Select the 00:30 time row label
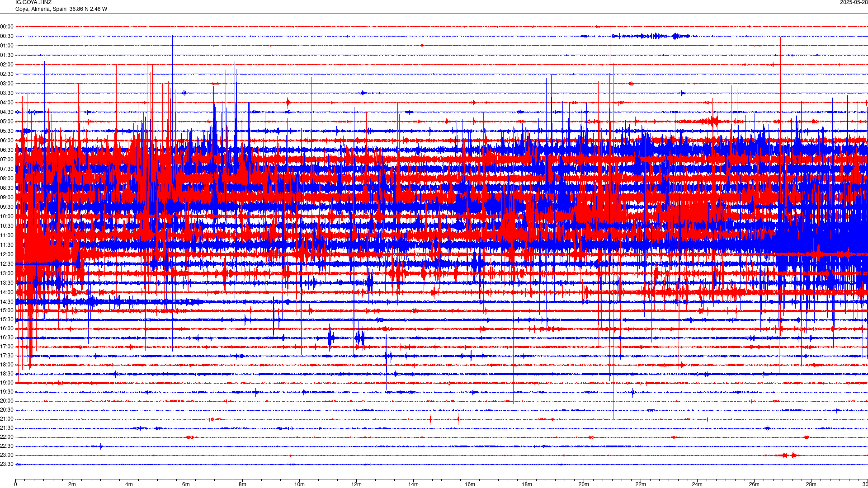The height and width of the screenshot is (488, 868). [x=7, y=36]
